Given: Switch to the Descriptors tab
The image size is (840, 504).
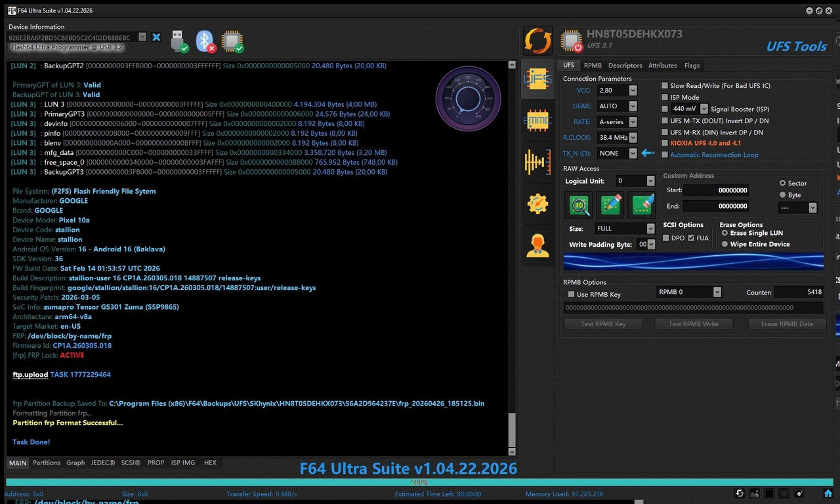Looking at the screenshot, I should [625, 66].
